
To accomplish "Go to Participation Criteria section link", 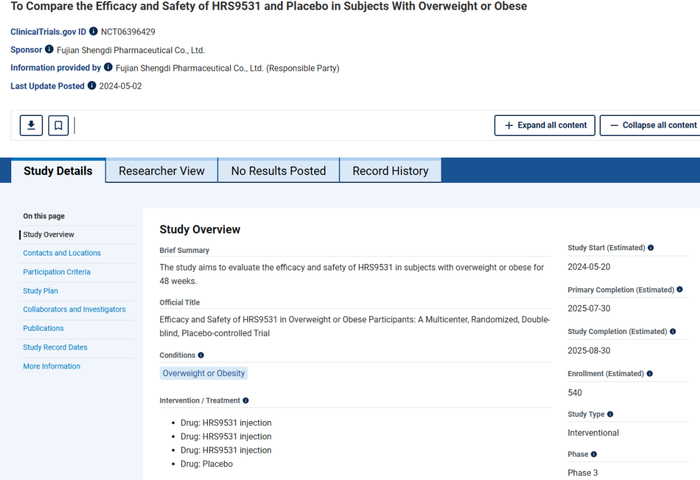I will (x=57, y=272).
